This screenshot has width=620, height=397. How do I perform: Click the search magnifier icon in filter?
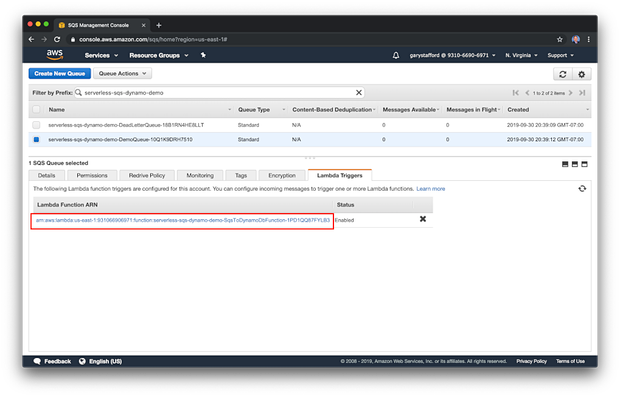click(78, 93)
